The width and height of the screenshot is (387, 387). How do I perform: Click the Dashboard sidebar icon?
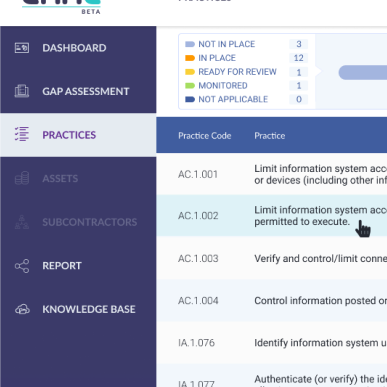tap(22, 48)
